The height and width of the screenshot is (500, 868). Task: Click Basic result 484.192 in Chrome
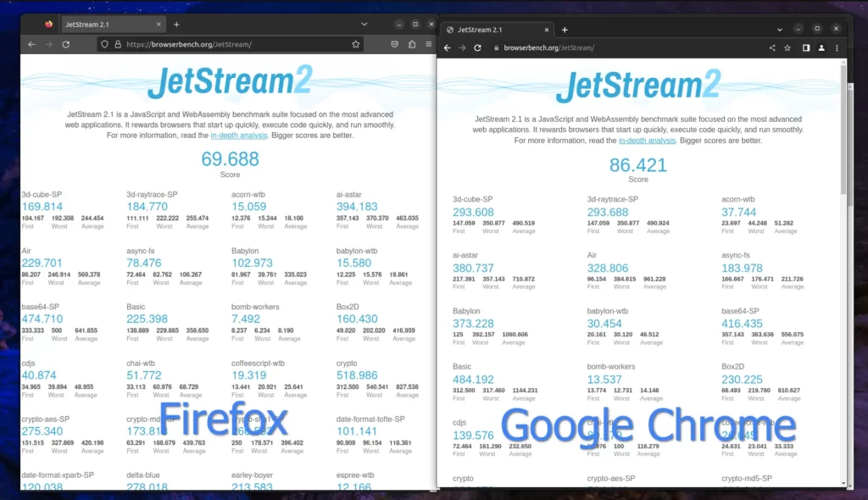coord(473,380)
